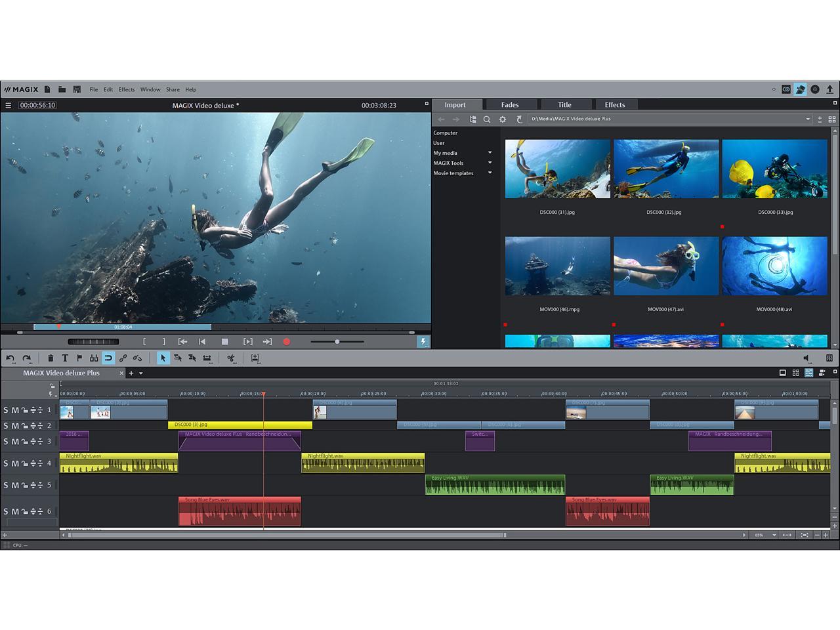Click the export upload arrow in the top right

(x=829, y=89)
